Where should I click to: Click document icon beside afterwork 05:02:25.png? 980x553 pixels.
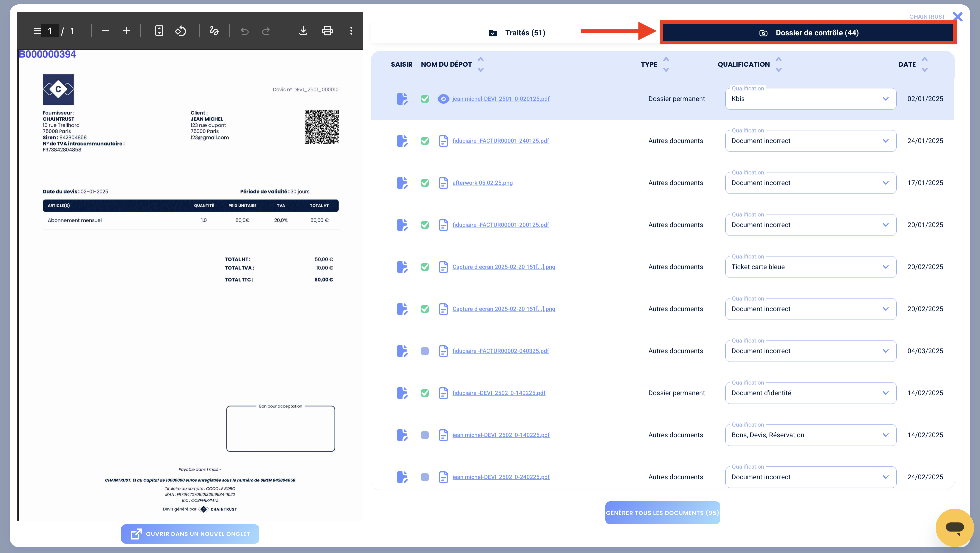(443, 183)
